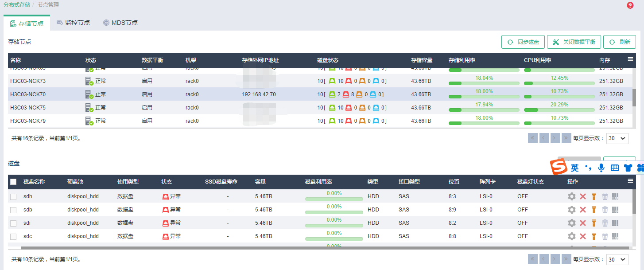Screen dimensions: 644x270
Task: Check the checkbox for disk sdb
Action: tap(13, 210)
